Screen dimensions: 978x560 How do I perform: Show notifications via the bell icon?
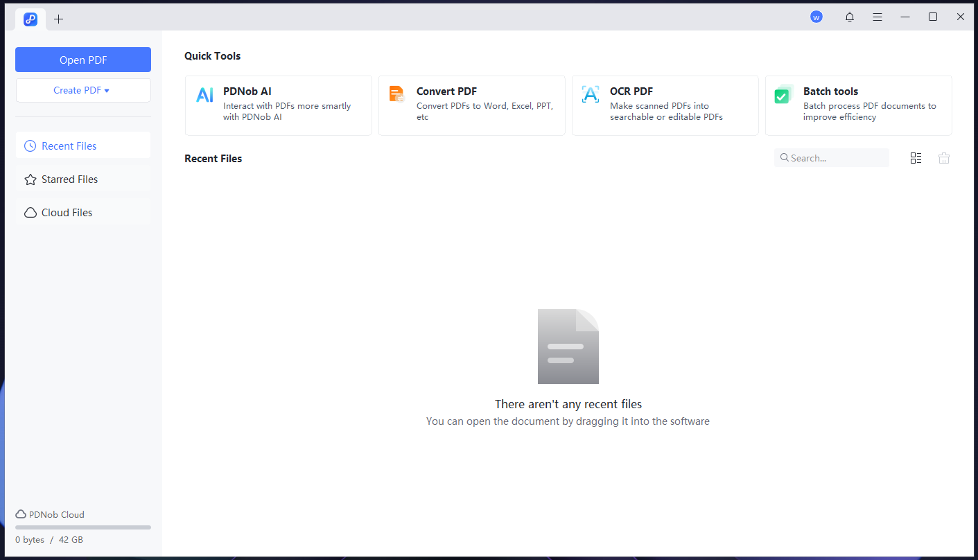click(850, 17)
